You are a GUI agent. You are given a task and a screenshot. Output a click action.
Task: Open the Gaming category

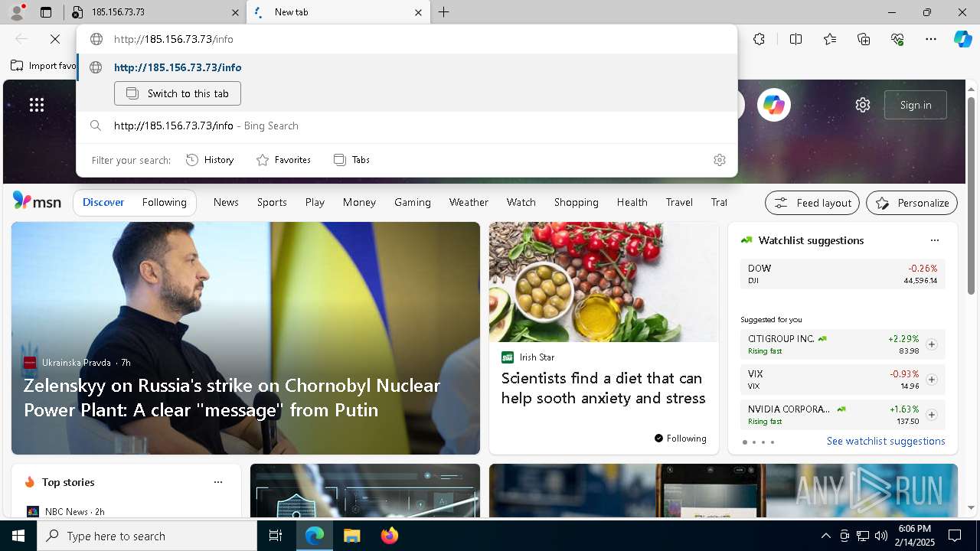click(x=413, y=202)
